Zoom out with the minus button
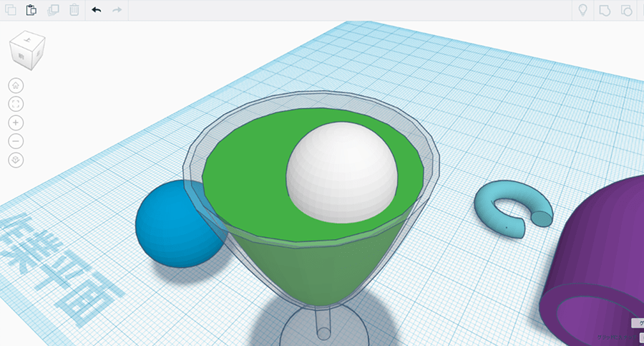 (x=16, y=141)
